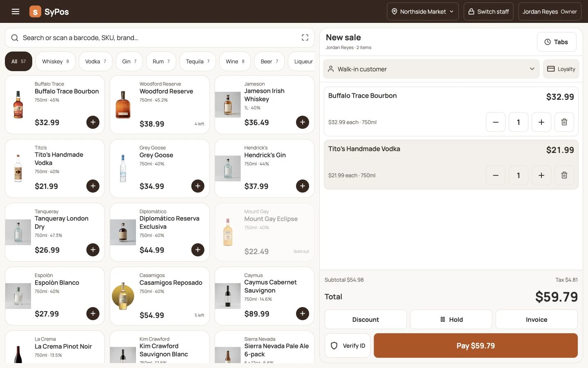Add Caymus Cabernet Sauvignon via plus icon
The width and height of the screenshot is (588, 368).
click(302, 314)
